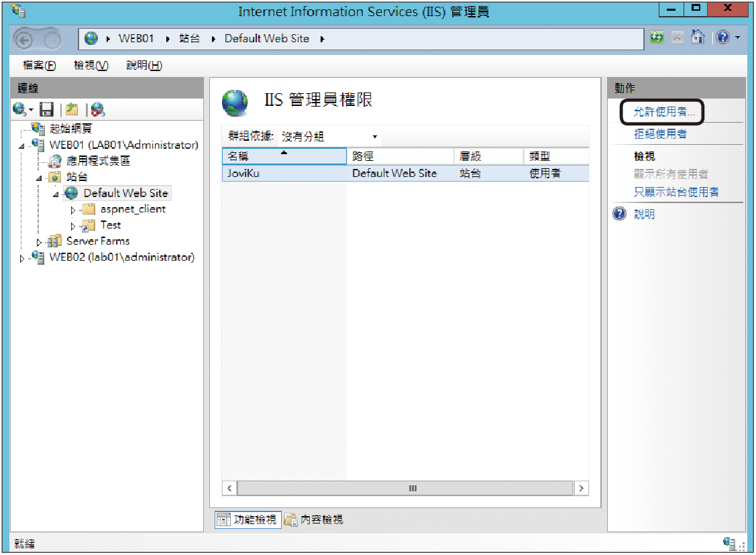Viewport: 756px width, 555px height.
Task: Open the dropdown arrow beside top help icon
Action: click(738, 37)
